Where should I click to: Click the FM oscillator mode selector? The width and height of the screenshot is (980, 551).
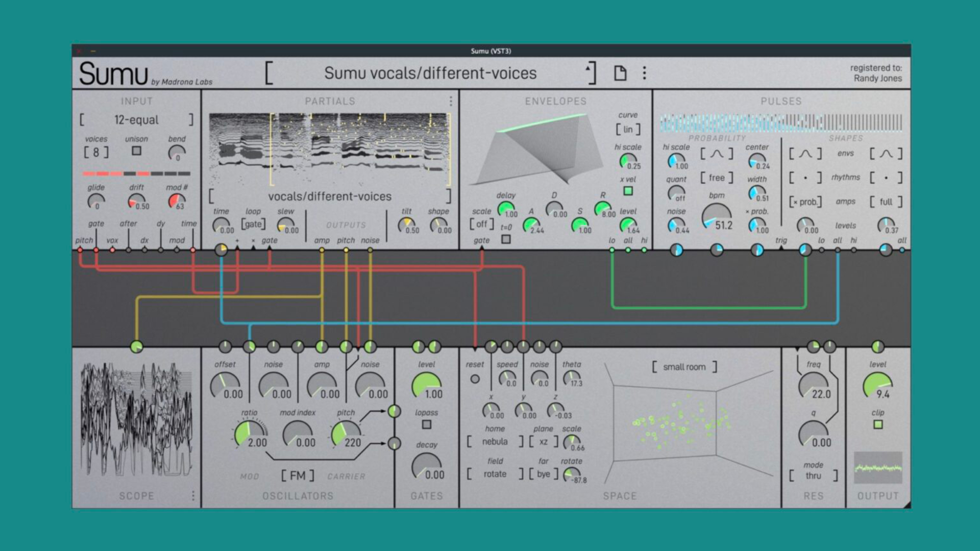click(298, 475)
